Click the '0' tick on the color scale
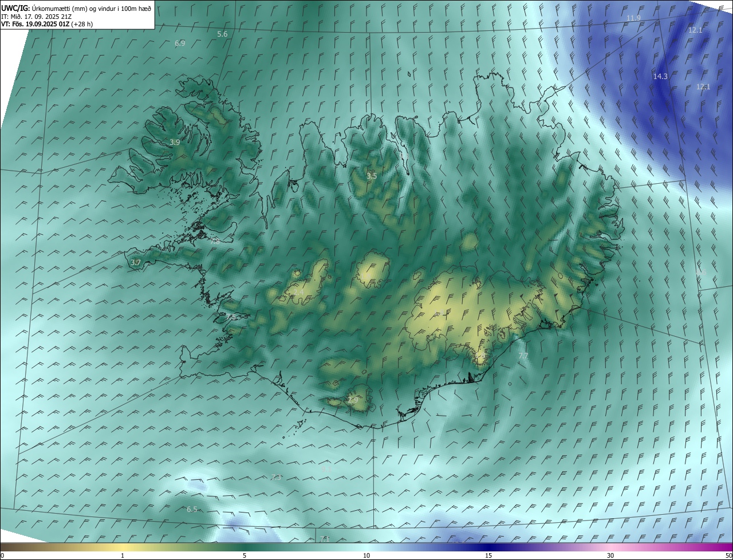This screenshot has height=560, width=733. tap(2, 556)
